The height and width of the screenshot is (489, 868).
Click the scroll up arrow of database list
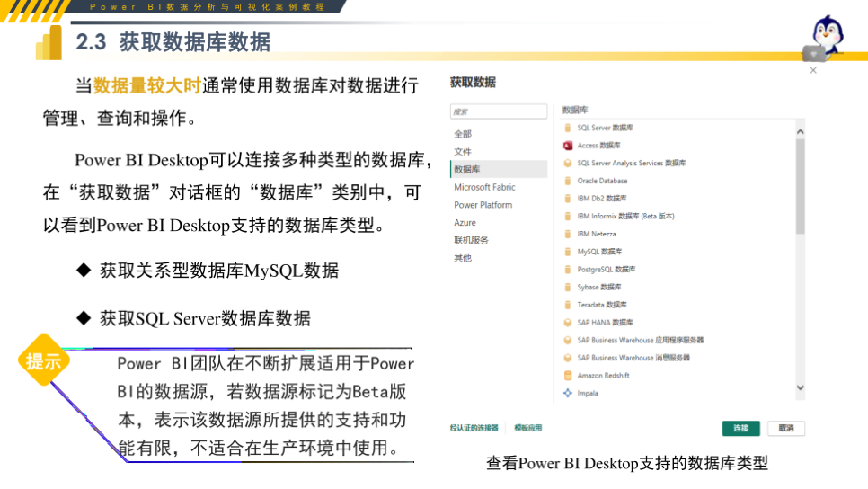point(800,132)
